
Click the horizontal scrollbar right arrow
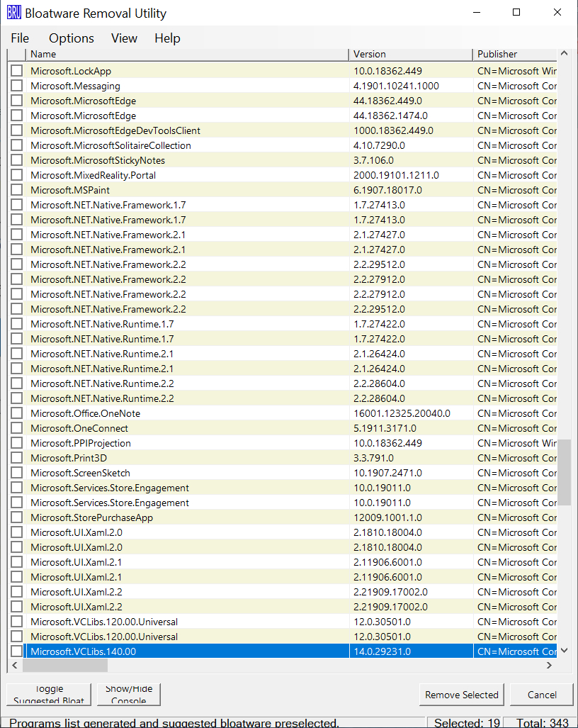(550, 666)
